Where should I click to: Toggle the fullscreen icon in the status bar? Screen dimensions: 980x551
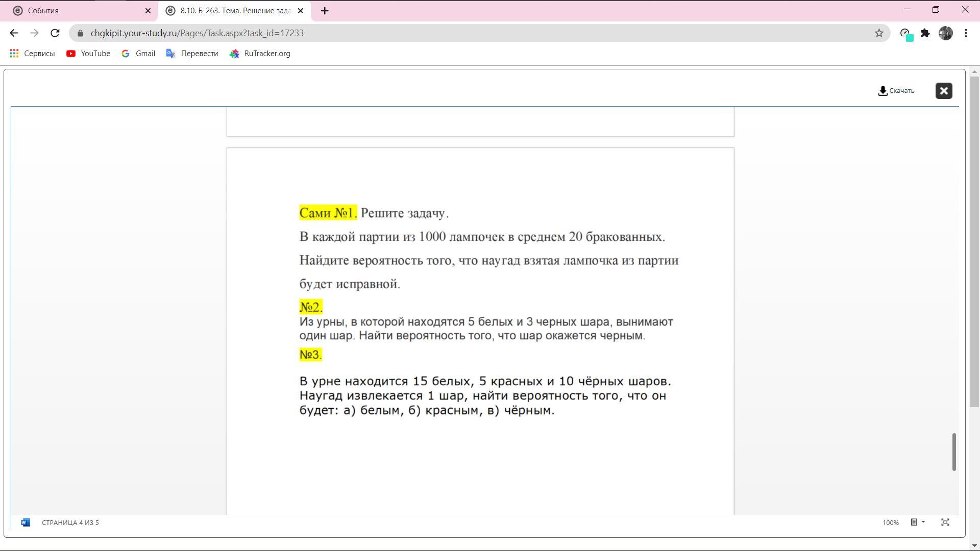[x=945, y=522]
